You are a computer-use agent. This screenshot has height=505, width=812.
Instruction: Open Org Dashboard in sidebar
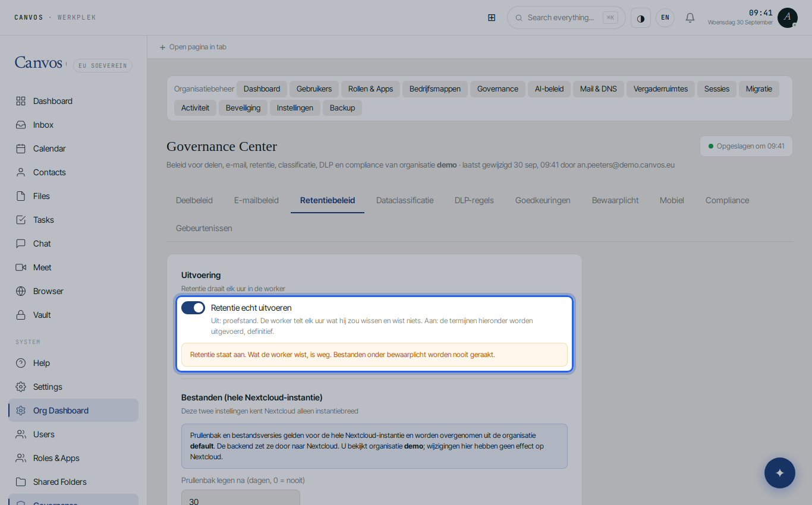click(74, 411)
